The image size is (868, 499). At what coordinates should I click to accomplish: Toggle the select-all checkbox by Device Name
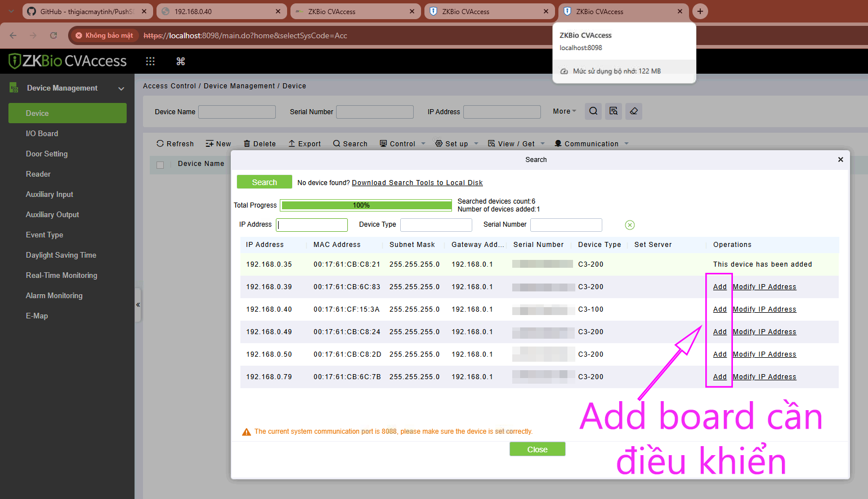point(160,165)
